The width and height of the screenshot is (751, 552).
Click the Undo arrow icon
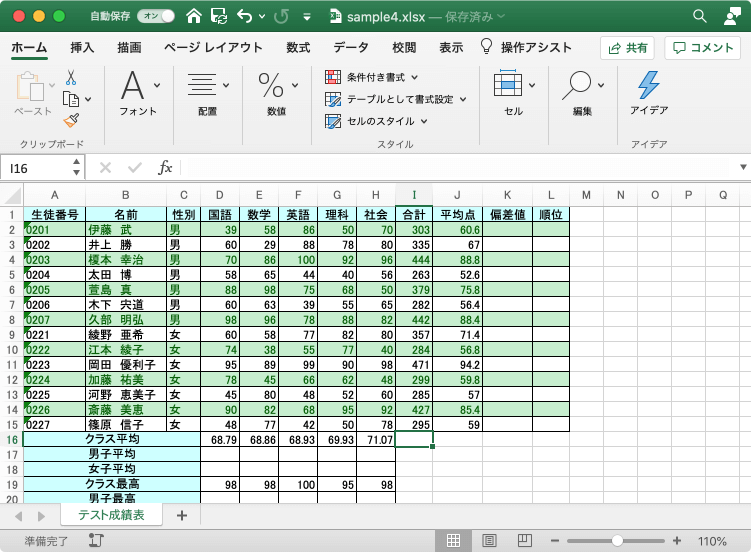click(x=244, y=16)
